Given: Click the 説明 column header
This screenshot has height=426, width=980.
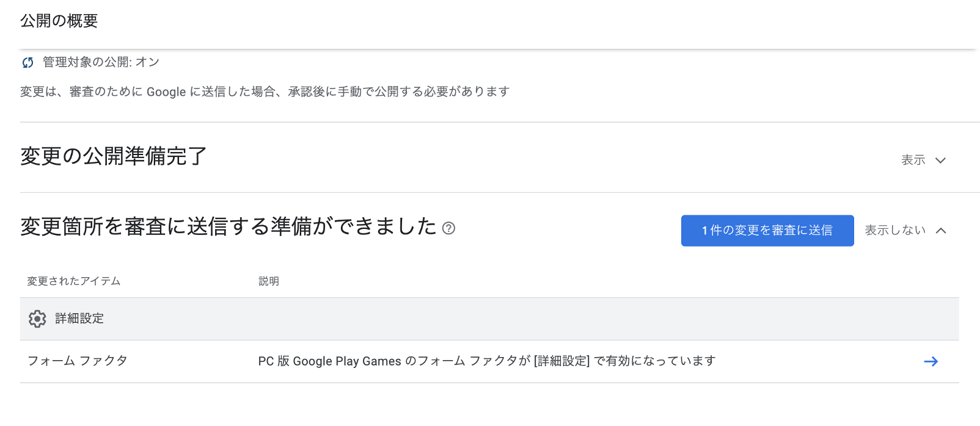Looking at the screenshot, I should [269, 281].
